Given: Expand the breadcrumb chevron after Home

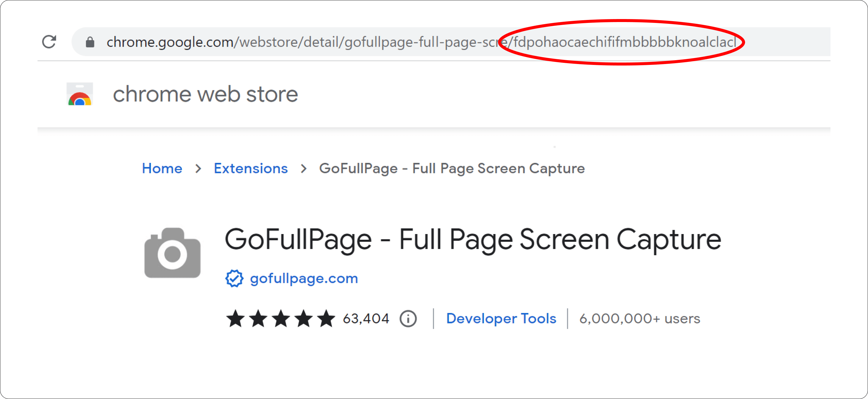Looking at the screenshot, I should point(198,169).
